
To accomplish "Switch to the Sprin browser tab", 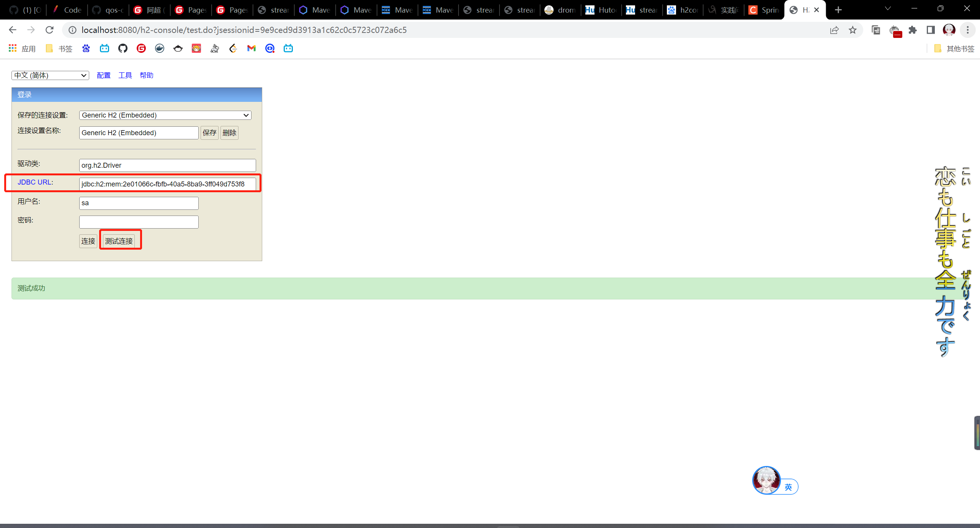I will (x=764, y=10).
